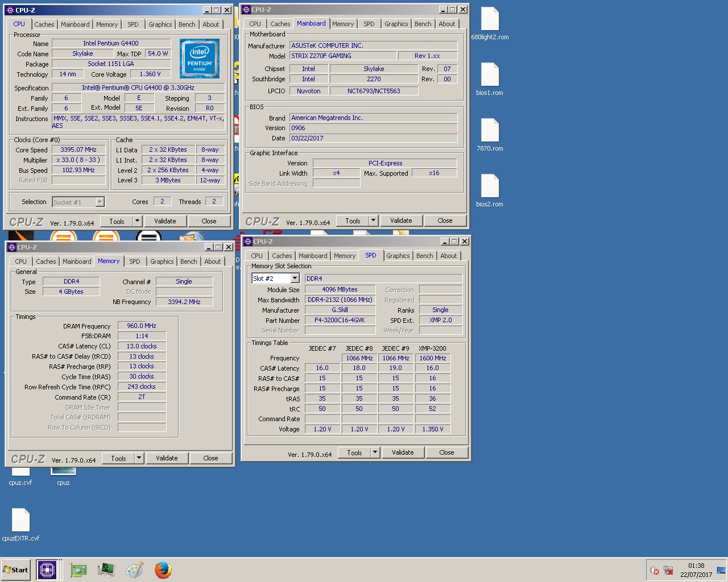Select the bios2.rom desktop file icon
The height and width of the screenshot is (582, 728).
490,191
